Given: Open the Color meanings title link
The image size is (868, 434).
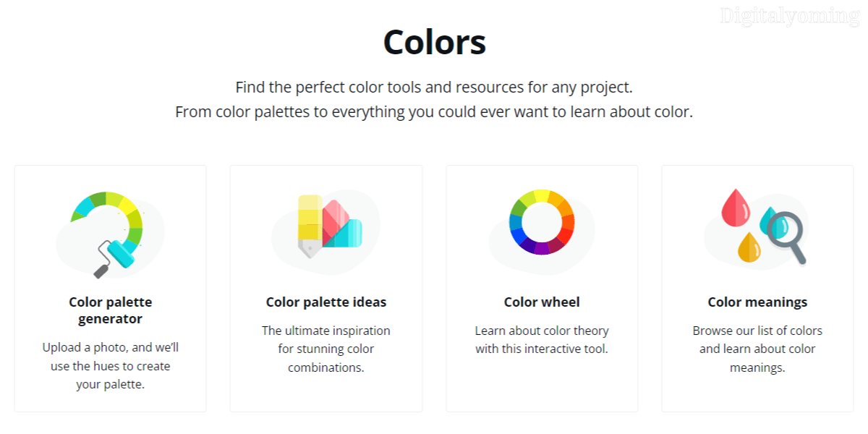Looking at the screenshot, I should pyautogui.click(x=757, y=302).
